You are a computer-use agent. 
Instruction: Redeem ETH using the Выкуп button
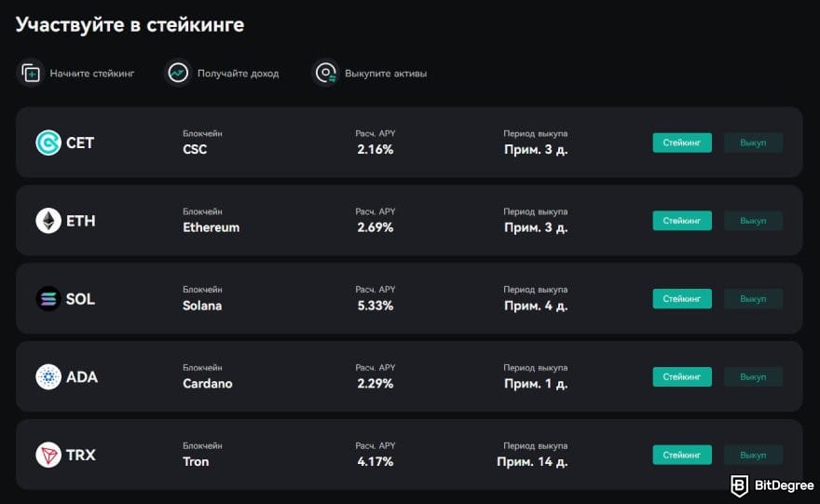pos(753,221)
